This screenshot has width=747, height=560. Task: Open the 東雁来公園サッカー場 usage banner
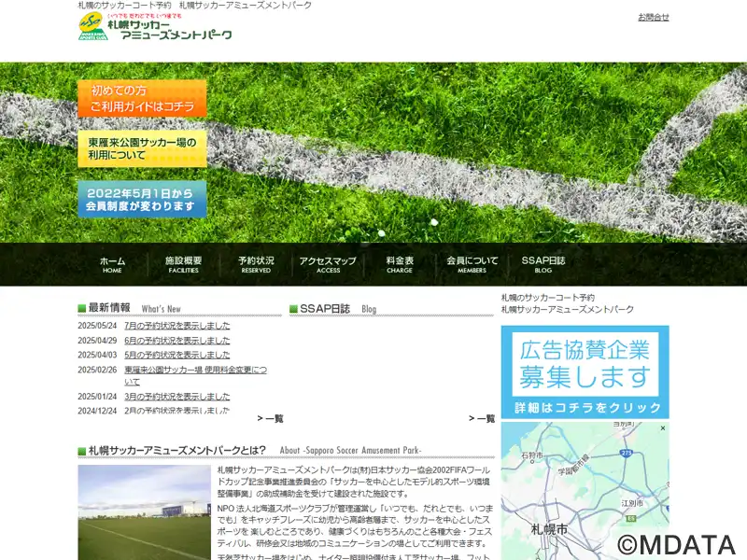142,148
